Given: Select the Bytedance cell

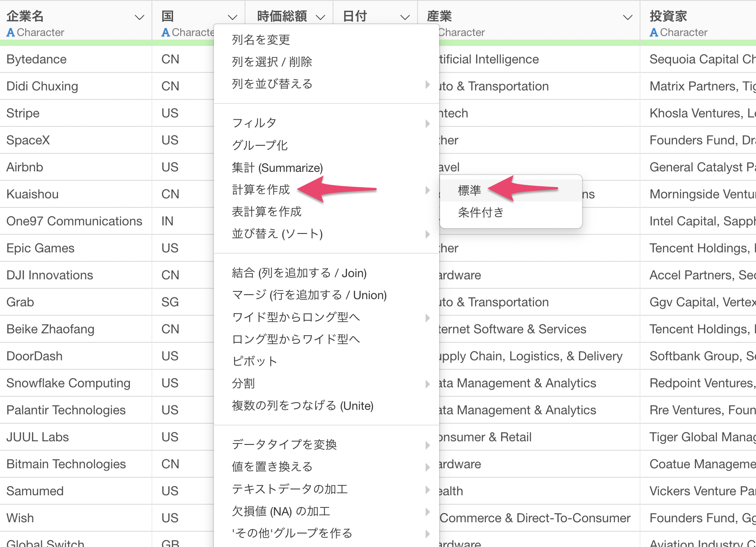Looking at the screenshot, I should [x=76, y=59].
